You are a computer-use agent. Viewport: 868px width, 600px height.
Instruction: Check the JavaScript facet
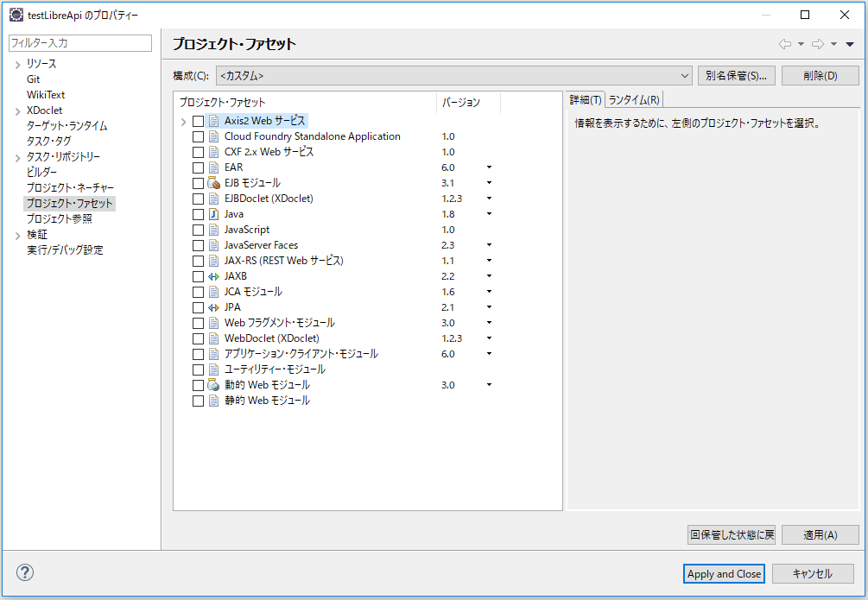(x=198, y=230)
